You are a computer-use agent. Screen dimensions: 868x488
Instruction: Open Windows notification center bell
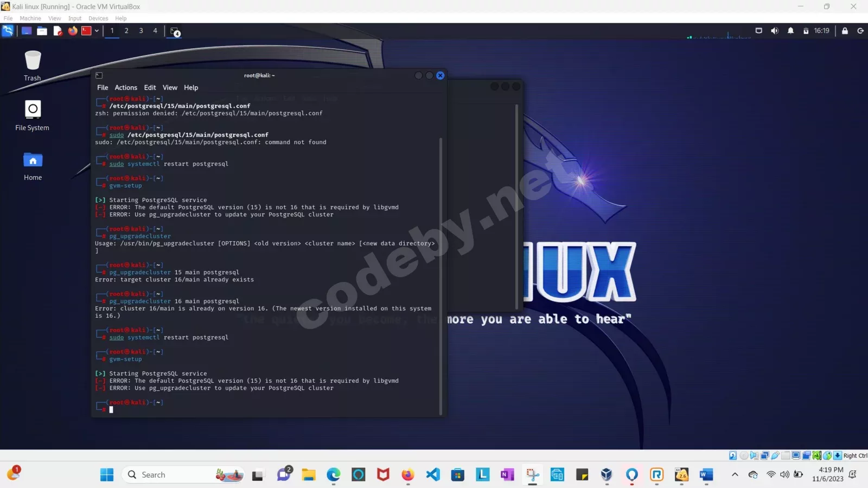[x=853, y=474]
